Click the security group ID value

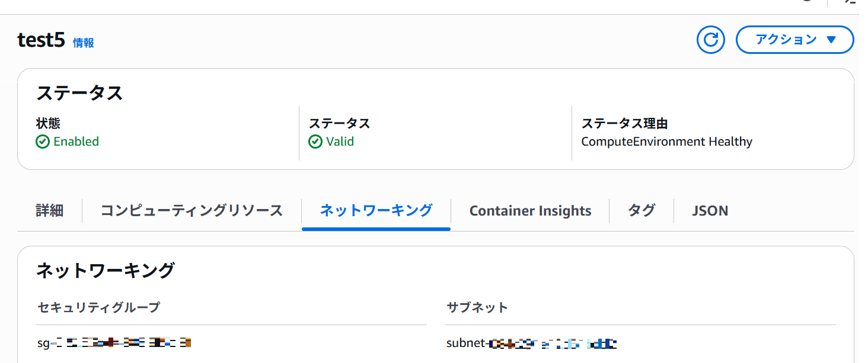114,342
